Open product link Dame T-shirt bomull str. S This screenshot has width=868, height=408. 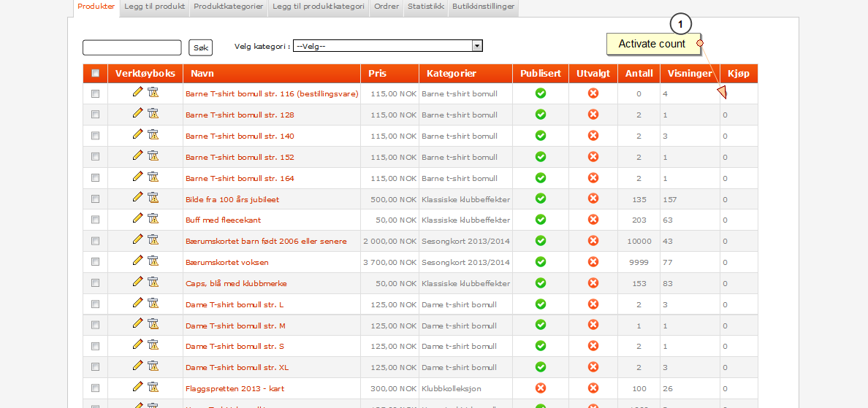click(x=235, y=346)
